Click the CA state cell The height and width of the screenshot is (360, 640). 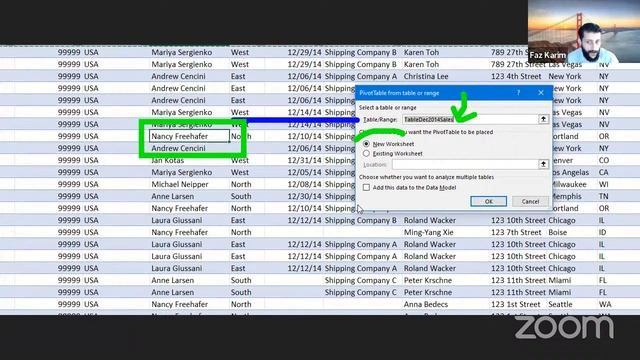pos(604,172)
